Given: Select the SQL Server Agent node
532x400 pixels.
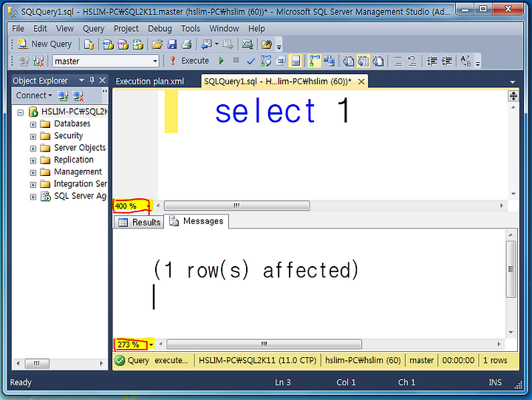Looking at the screenshot, I should click(x=73, y=196).
